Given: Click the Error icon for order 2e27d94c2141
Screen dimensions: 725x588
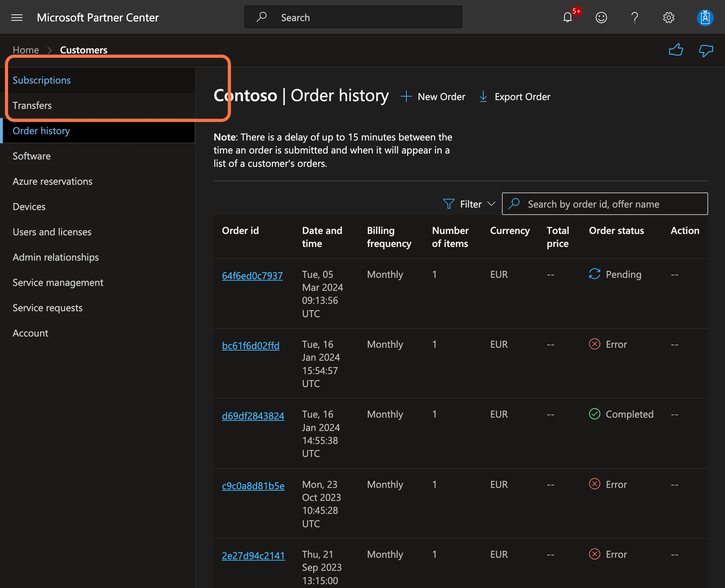Looking at the screenshot, I should [x=594, y=554].
